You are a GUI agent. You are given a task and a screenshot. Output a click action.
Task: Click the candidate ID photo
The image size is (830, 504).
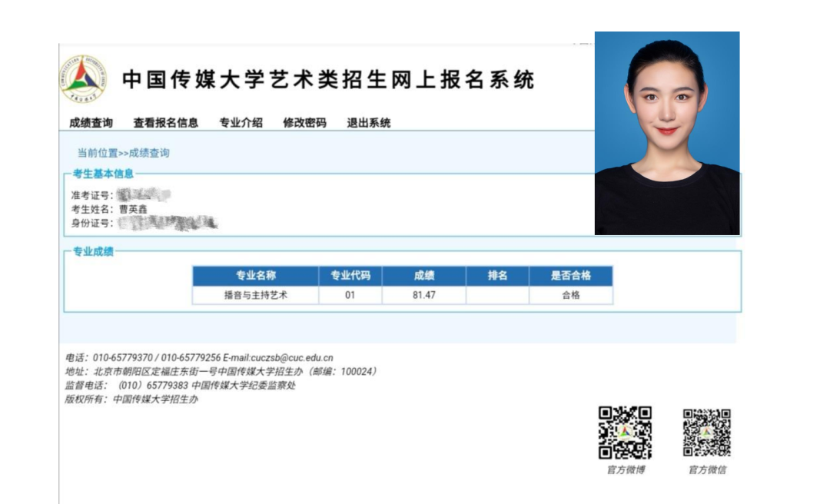pos(667,133)
